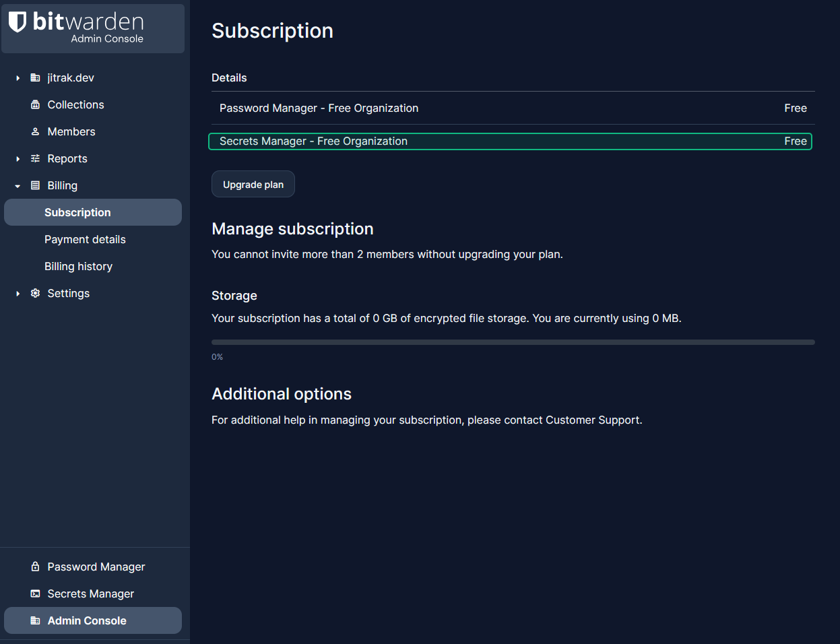The image size is (840, 644).
Task: Click the Password Manager - Free Organization row
Action: (513, 108)
